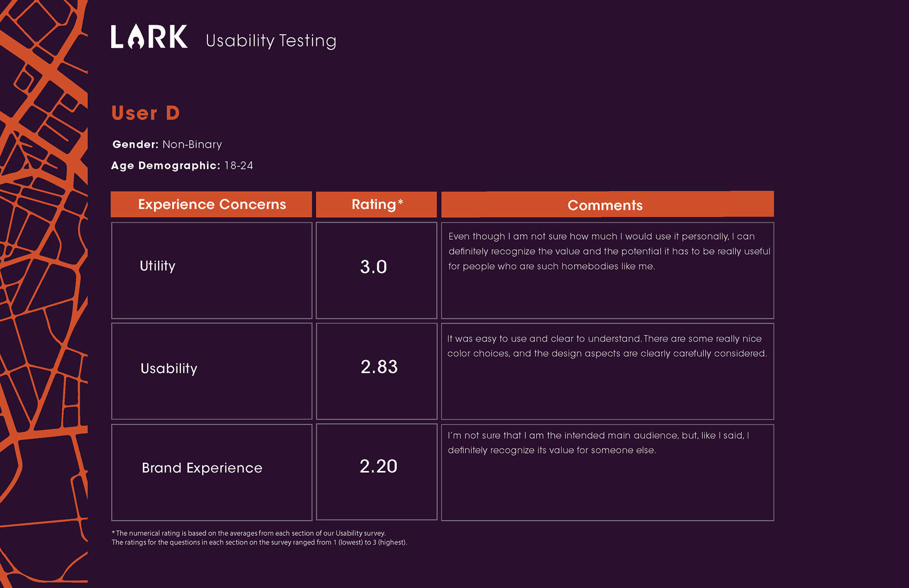Select the 'Usability Testing' title text

(271, 41)
